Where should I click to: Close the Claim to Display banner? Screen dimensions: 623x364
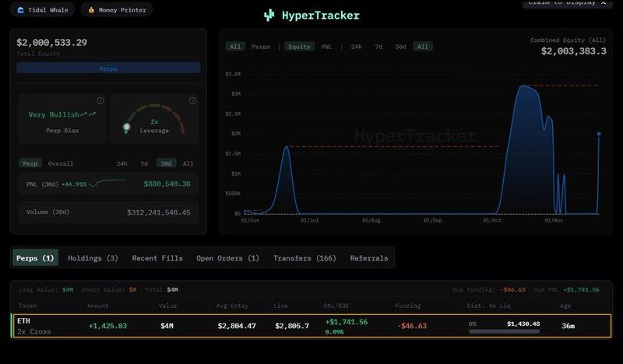pyautogui.click(x=603, y=3)
